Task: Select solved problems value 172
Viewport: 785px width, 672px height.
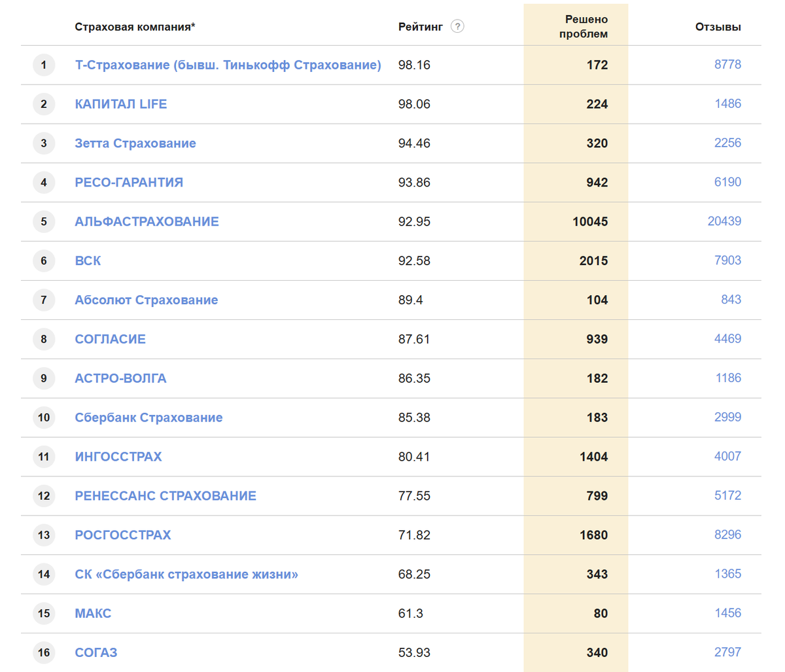Action: 597,65
